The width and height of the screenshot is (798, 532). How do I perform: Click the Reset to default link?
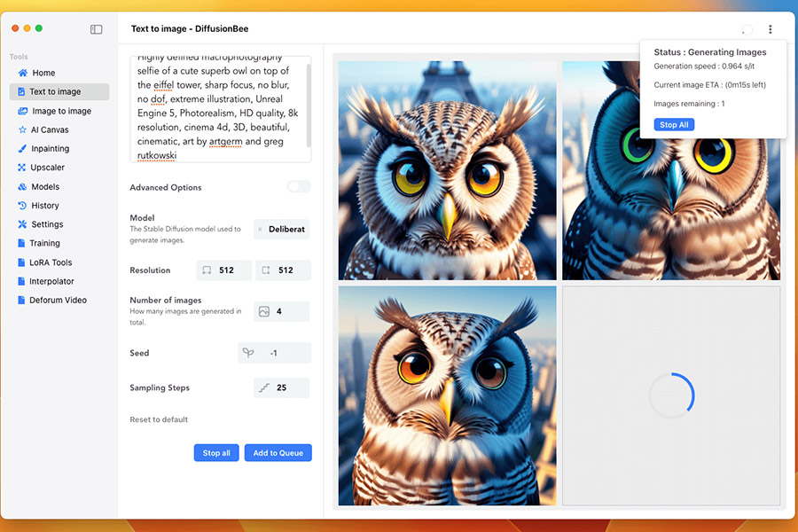click(x=159, y=419)
